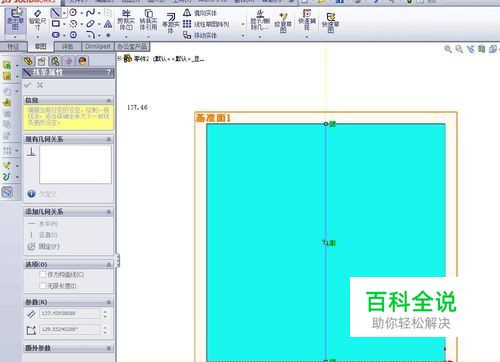Screen dimensions: 500x362
Task: Open the Smart Dimension dropdown arrow
Action: point(37,36)
